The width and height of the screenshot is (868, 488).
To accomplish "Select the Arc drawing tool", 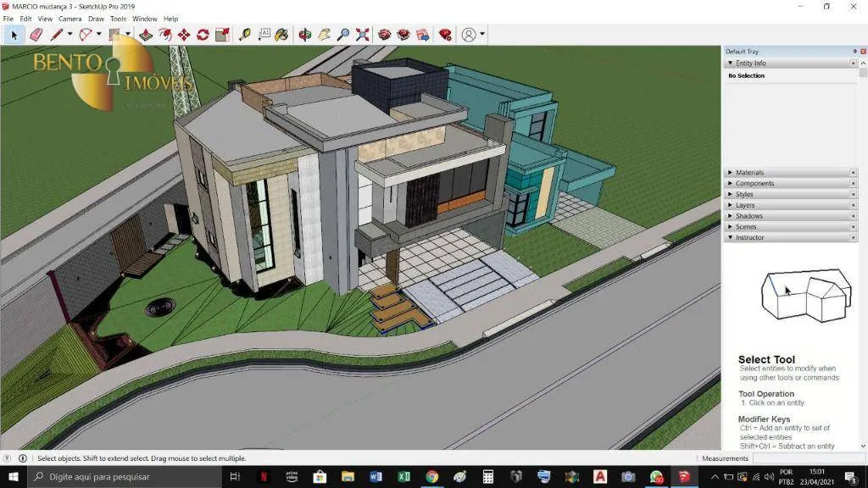I will (86, 35).
